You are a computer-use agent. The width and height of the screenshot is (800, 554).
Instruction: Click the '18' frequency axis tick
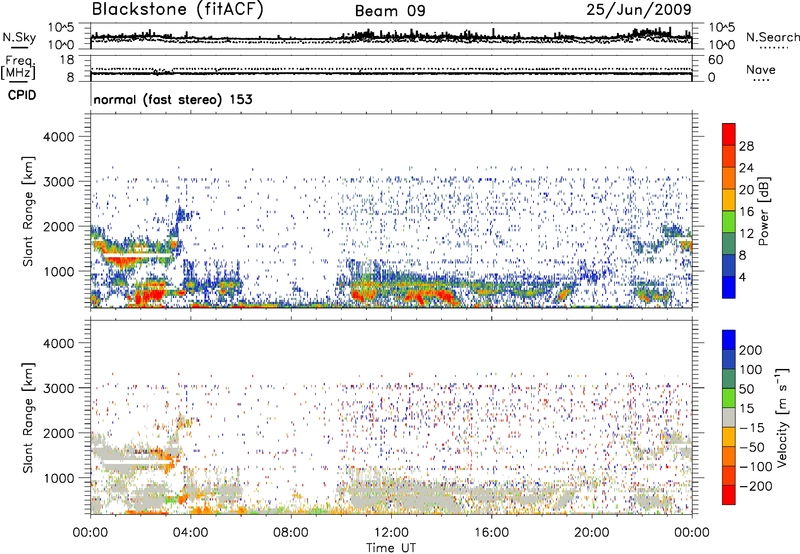pos(67,60)
